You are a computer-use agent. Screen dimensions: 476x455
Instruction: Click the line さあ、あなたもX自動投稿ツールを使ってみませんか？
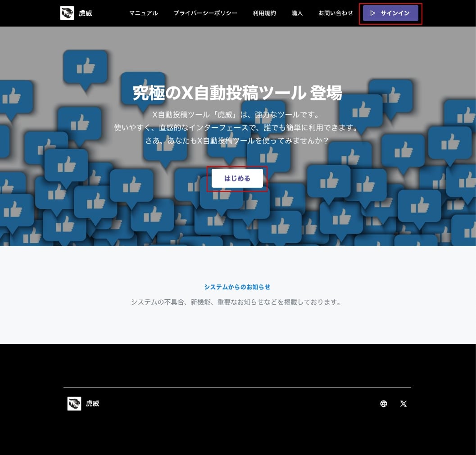pyautogui.click(x=237, y=140)
